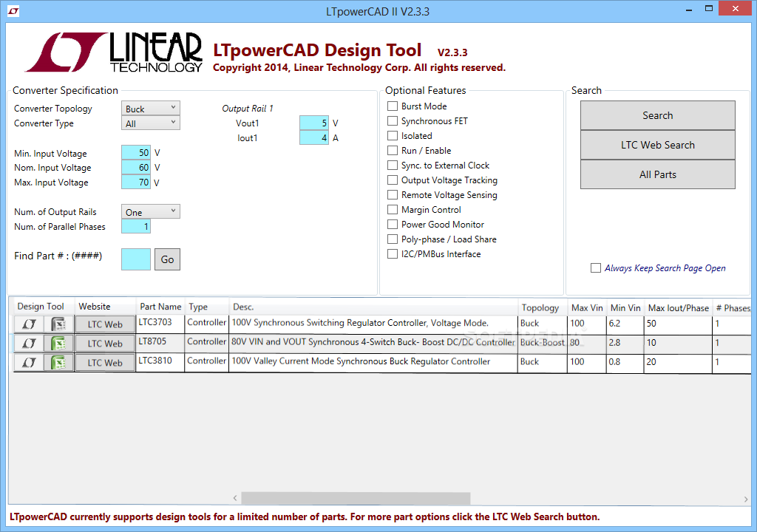The image size is (757, 532).
Task: Sort results by Part Name header
Action: click(160, 307)
